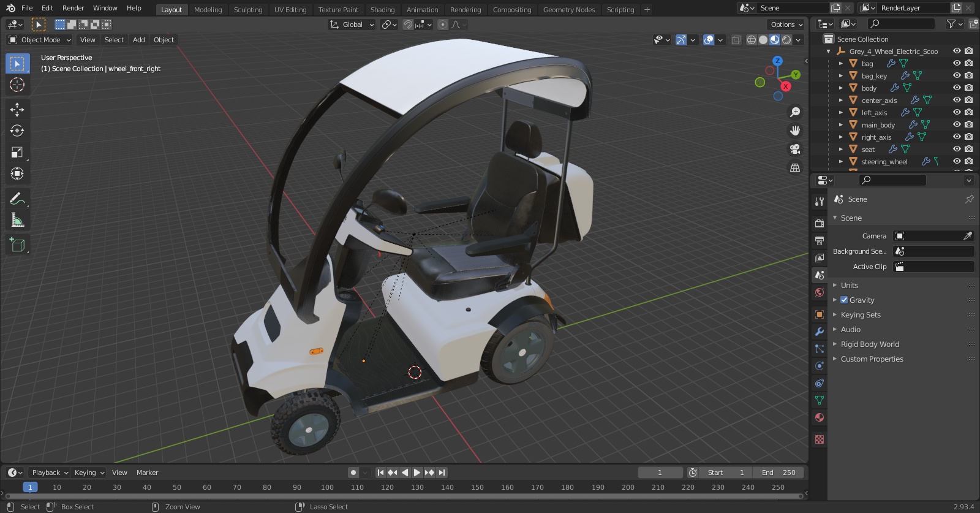Switch to the Shading workspace tab
This screenshot has height=513, width=980.
coord(382,10)
